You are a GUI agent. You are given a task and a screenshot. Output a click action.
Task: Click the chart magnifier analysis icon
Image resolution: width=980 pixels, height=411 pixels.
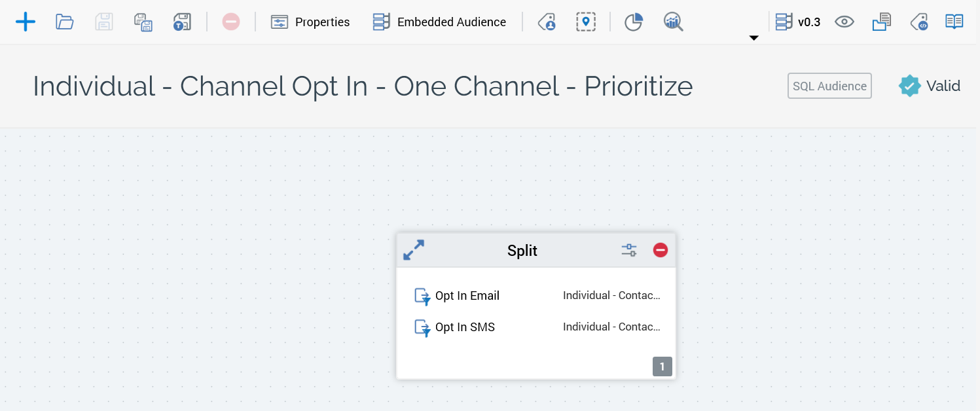(673, 22)
